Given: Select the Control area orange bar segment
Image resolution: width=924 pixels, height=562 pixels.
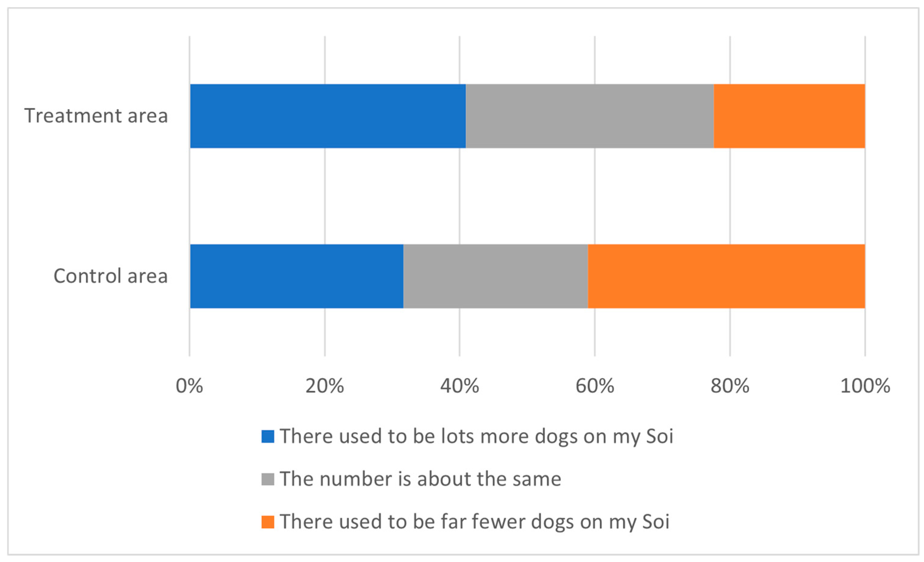Looking at the screenshot, I should pos(726,276).
